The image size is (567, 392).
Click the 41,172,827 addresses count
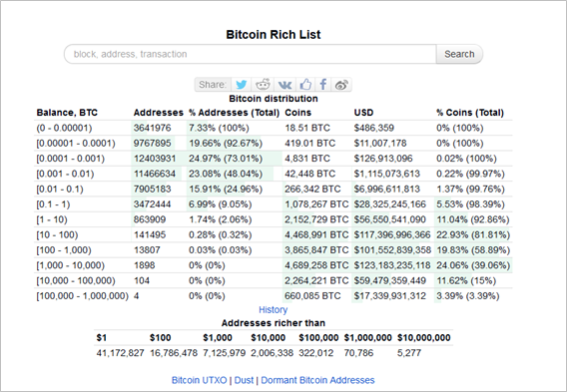click(x=120, y=353)
